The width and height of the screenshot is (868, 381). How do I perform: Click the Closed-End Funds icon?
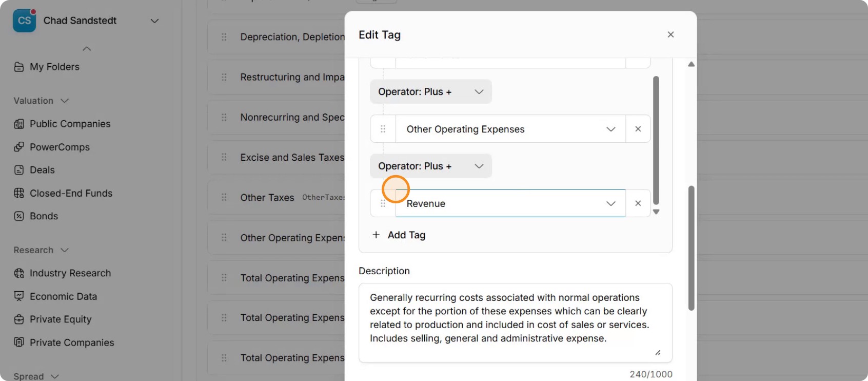(x=19, y=193)
